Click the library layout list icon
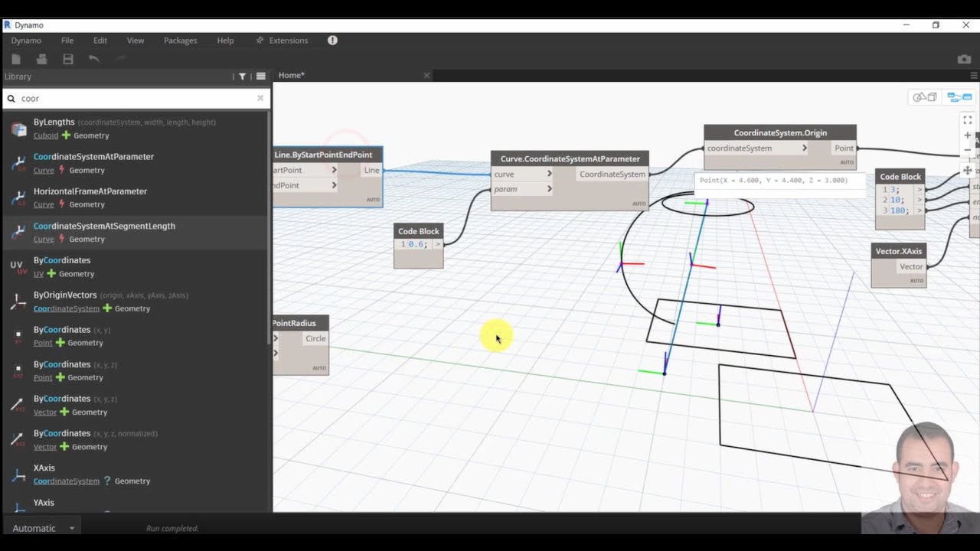This screenshot has height=551, width=980. pos(261,77)
